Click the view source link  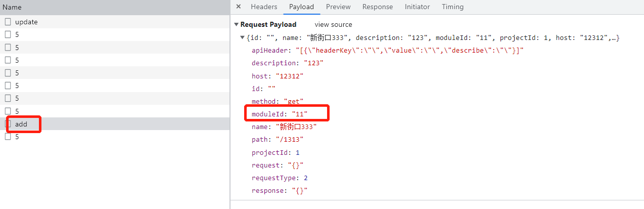pyautogui.click(x=333, y=25)
